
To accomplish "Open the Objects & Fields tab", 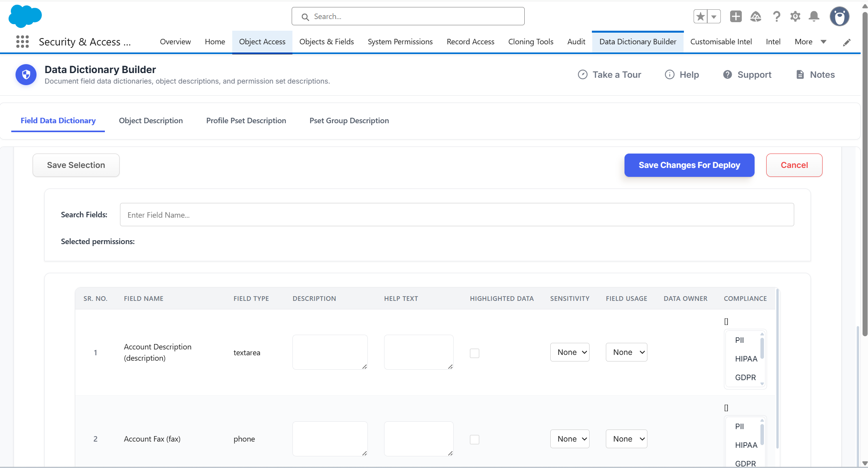I will coord(327,42).
